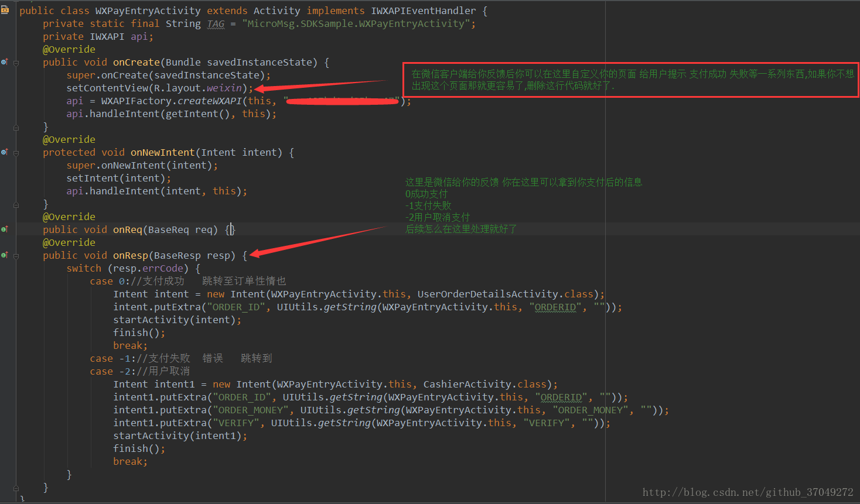Click the overrides gutter icon next to onCreate
Image resolution: width=860 pixels, height=504 pixels.
tap(5, 61)
